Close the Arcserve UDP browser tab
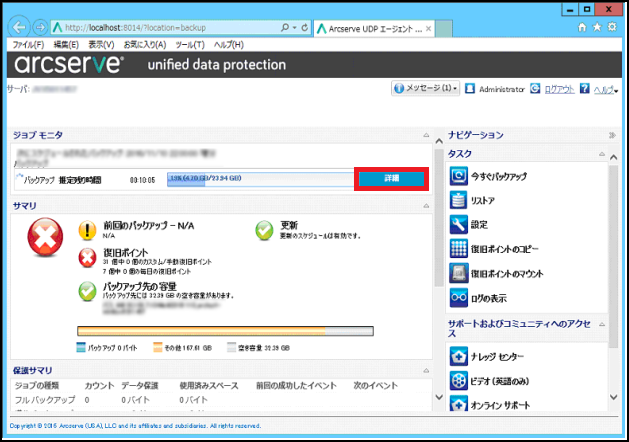This screenshot has height=442, width=629. 428,28
